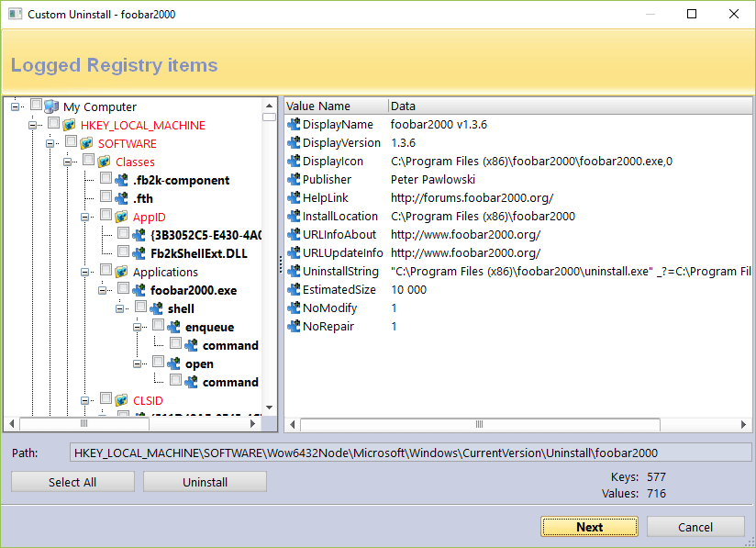Click the Classes key folder icon
This screenshot has width=756, height=548.
(104, 162)
